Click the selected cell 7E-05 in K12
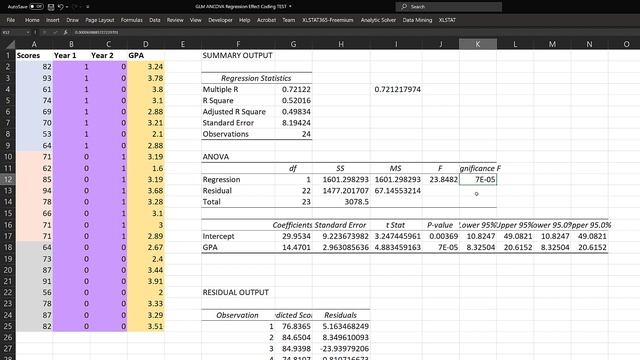Image resolution: width=640 pixels, height=360 pixels. coord(478,180)
